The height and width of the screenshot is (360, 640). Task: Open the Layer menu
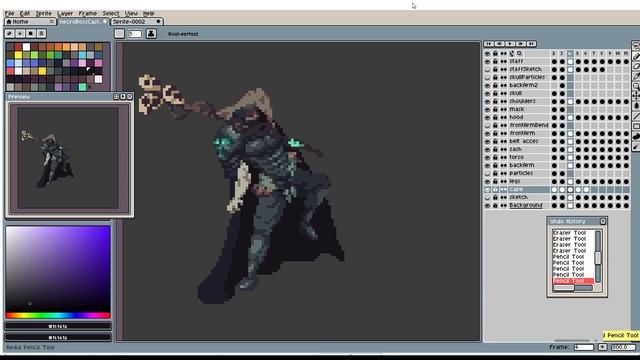click(65, 13)
